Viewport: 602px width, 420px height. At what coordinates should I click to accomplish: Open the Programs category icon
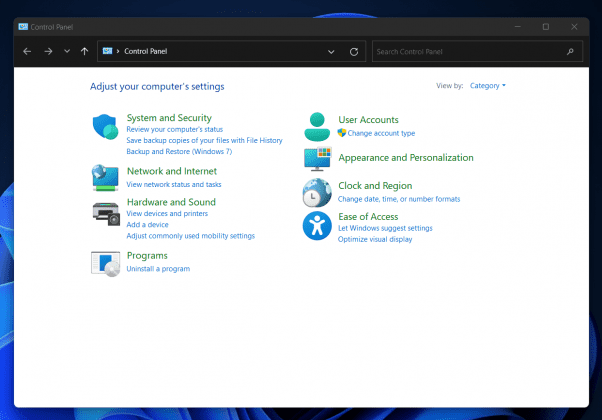pyautogui.click(x=106, y=262)
